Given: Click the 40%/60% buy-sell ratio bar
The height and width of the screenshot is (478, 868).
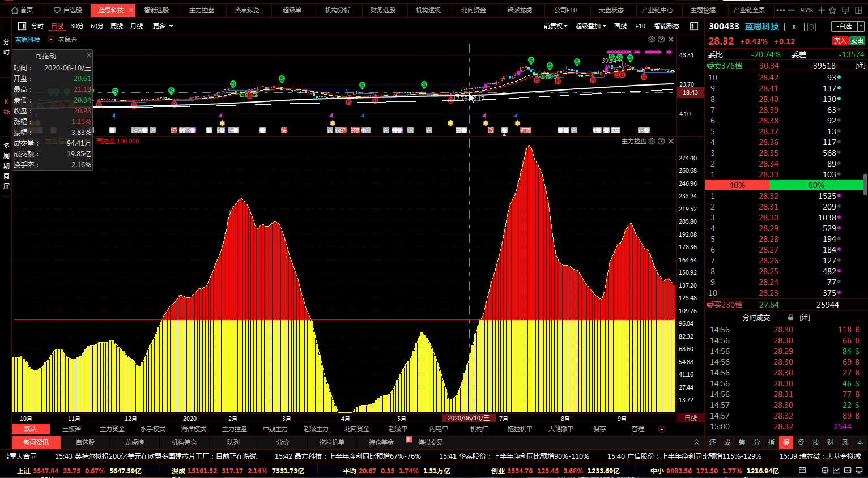Looking at the screenshot, I should click(785, 185).
